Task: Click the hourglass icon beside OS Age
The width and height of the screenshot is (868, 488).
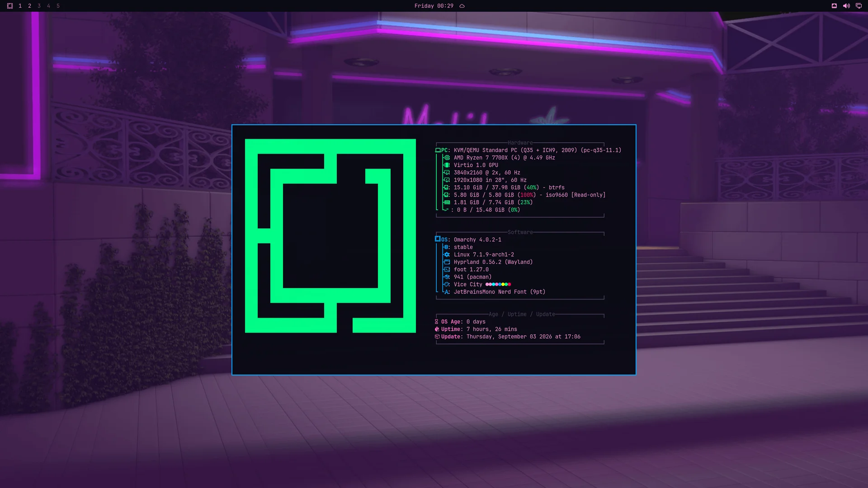Action: tap(437, 322)
